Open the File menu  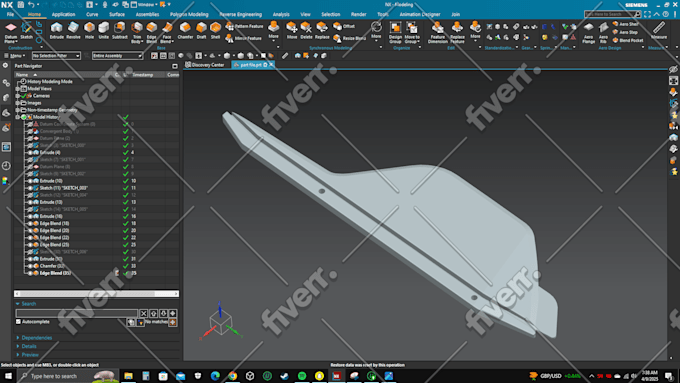click(10, 14)
